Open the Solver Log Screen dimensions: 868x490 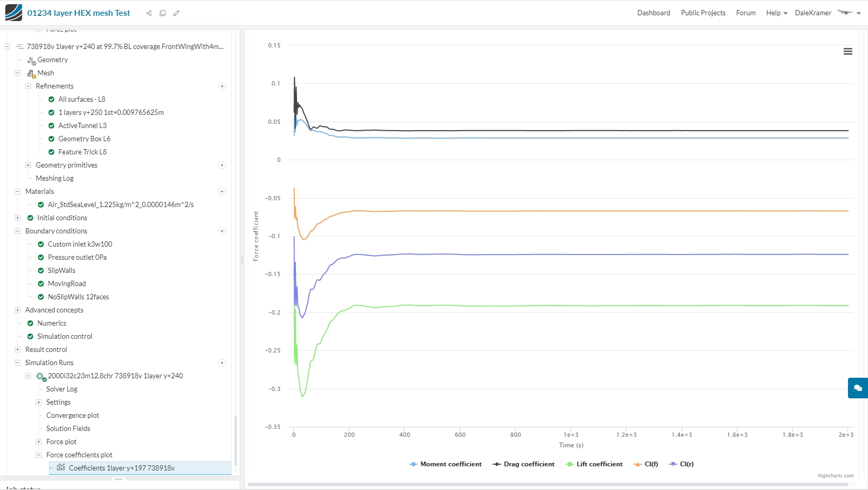(x=62, y=389)
